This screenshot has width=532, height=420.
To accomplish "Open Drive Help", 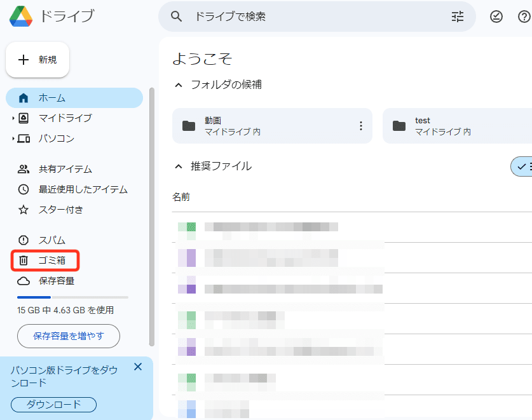I will point(524,17).
